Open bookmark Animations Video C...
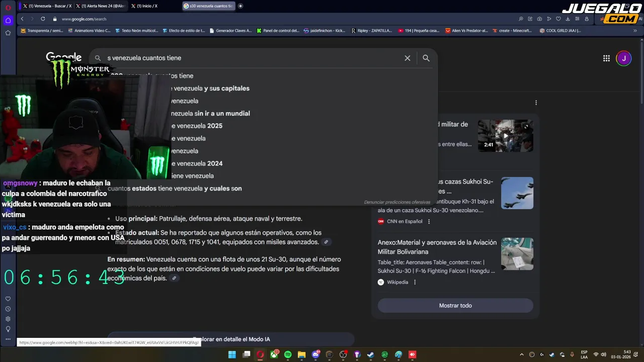Viewport: 644px width, 362px height. click(x=89, y=31)
